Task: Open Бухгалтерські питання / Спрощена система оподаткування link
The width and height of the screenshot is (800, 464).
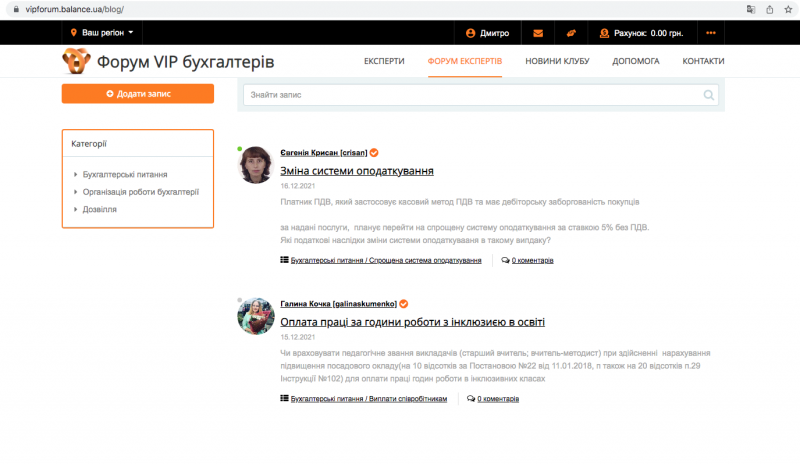Action: pyautogui.click(x=386, y=260)
